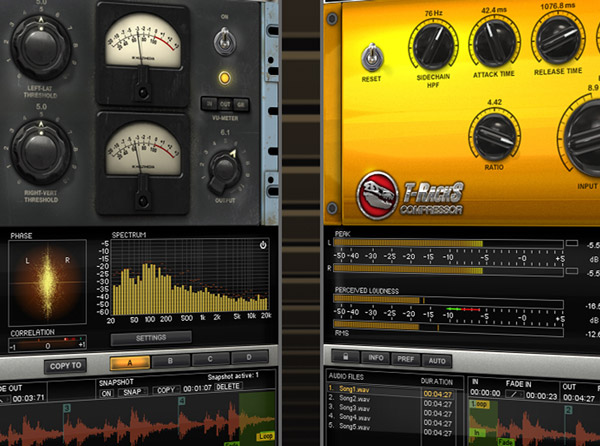Click the Fade In time 00:00:23
The width and height of the screenshot is (600, 446).
tap(541, 396)
